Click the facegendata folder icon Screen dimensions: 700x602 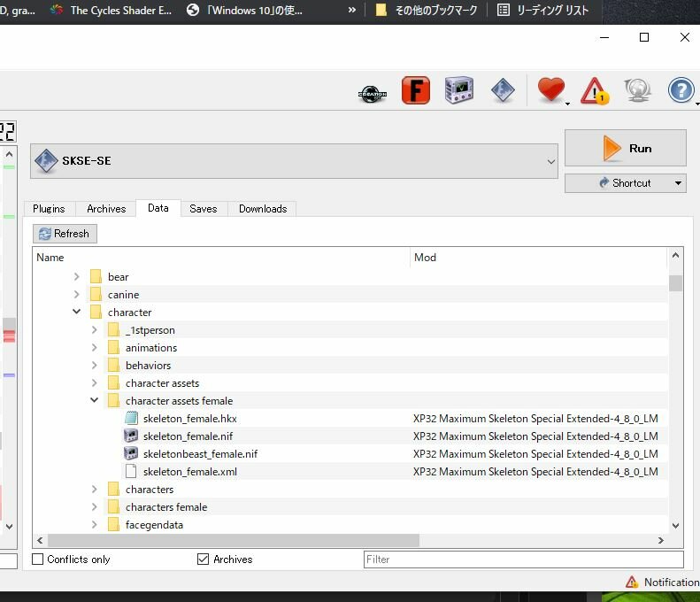113,524
